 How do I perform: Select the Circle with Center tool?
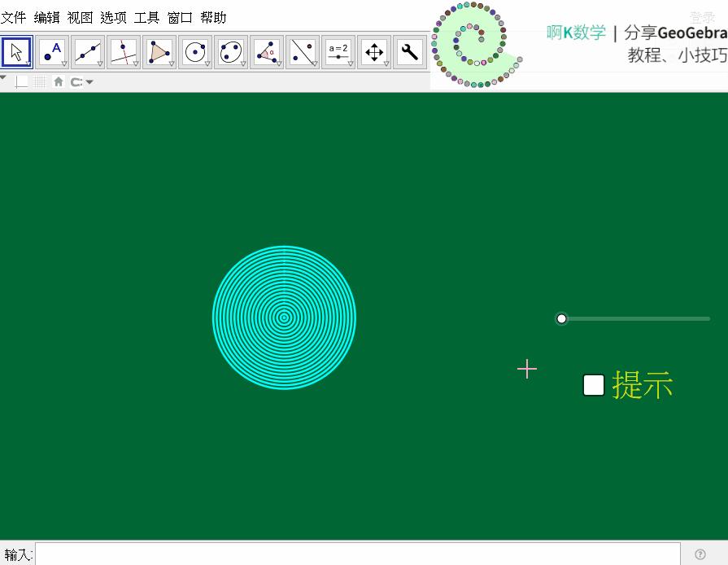[194, 51]
